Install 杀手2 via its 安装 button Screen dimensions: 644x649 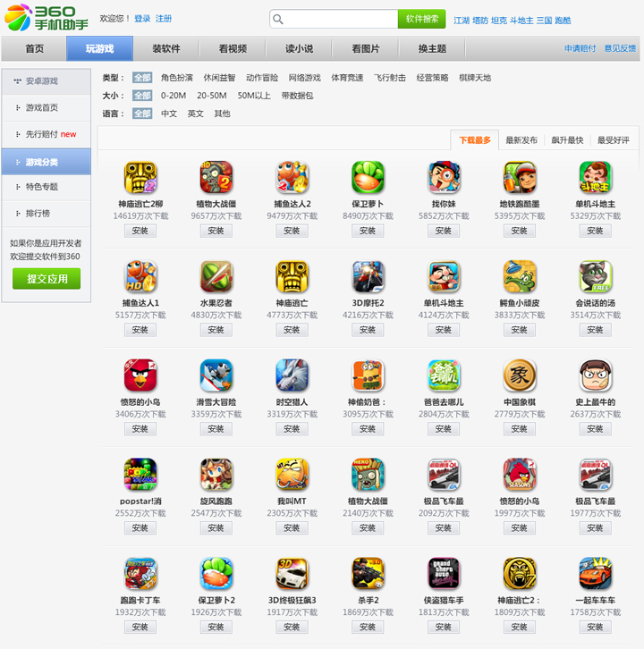point(368,627)
